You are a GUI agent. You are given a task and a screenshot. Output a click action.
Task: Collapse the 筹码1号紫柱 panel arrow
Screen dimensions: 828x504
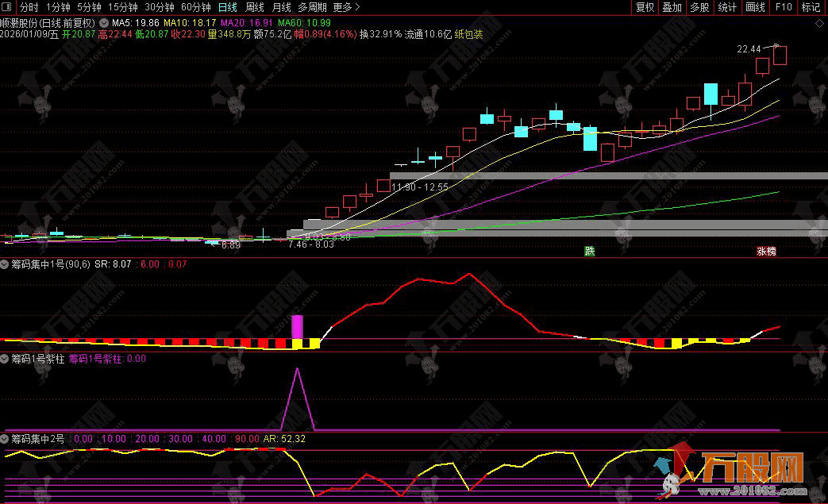5,359
